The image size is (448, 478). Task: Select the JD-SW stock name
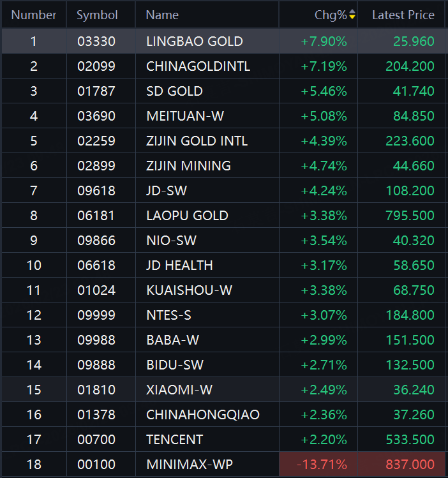(167, 191)
